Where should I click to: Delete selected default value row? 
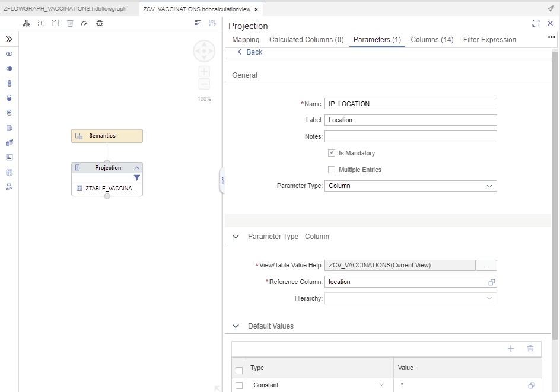[x=530, y=349]
